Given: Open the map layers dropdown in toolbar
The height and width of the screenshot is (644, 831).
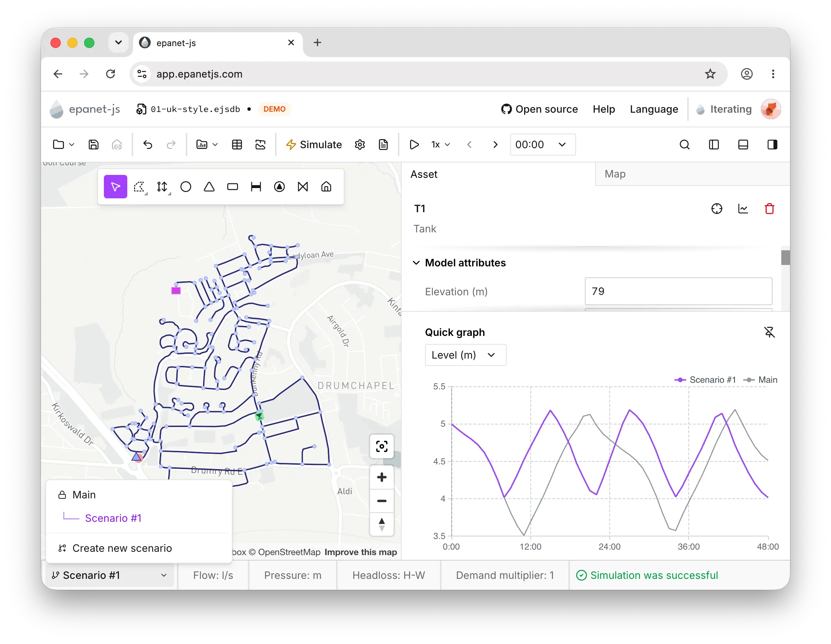Looking at the screenshot, I should 207,145.
